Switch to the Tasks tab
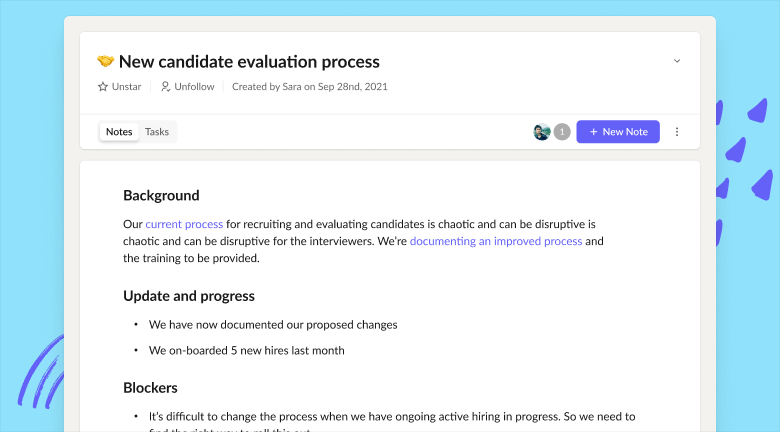Screen dimensions: 780x432 point(157,132)
